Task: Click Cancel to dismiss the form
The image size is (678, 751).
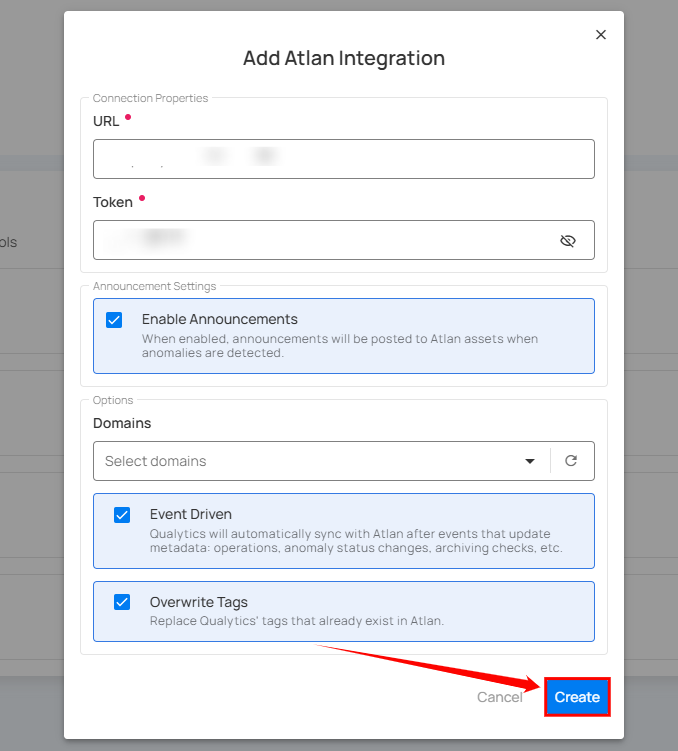Action: [499, 697]
